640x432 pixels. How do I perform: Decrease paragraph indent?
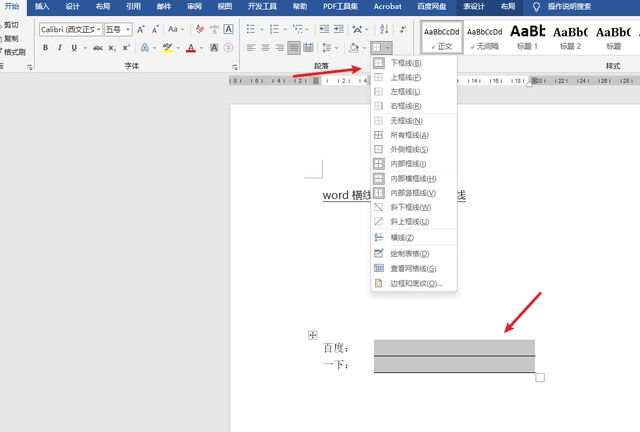click(324, 29)
